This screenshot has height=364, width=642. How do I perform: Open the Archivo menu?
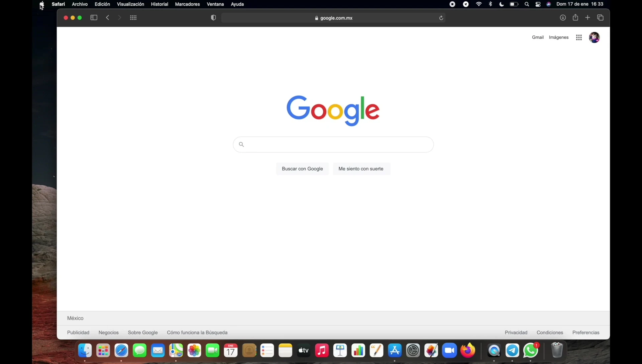pos(80,4)
